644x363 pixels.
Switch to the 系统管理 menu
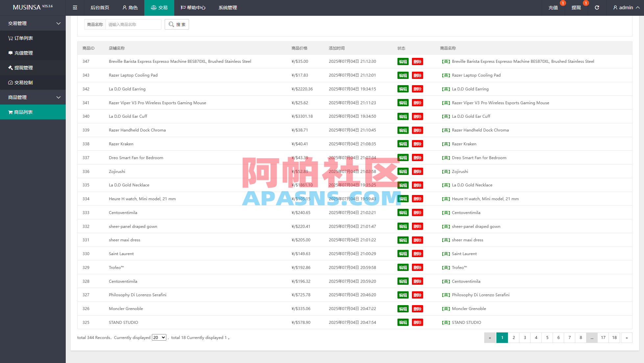tap(227, 8)
